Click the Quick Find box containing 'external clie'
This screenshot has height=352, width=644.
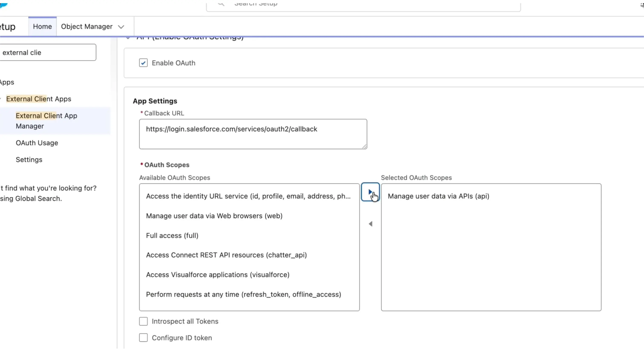(47, 53)
